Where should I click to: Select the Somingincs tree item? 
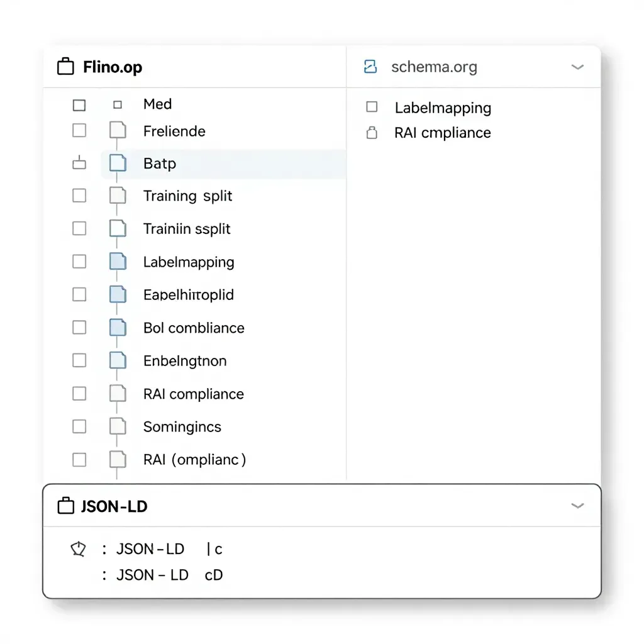click(x=182, y=427)
